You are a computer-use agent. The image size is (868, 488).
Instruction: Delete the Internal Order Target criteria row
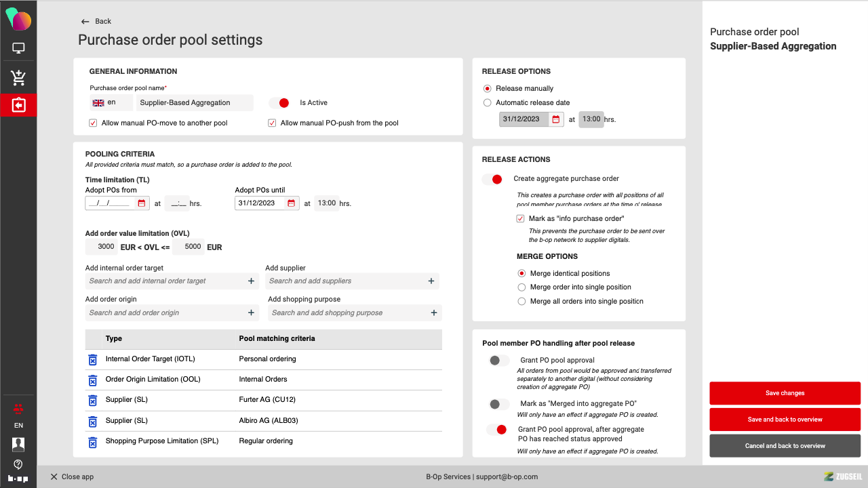93,360
